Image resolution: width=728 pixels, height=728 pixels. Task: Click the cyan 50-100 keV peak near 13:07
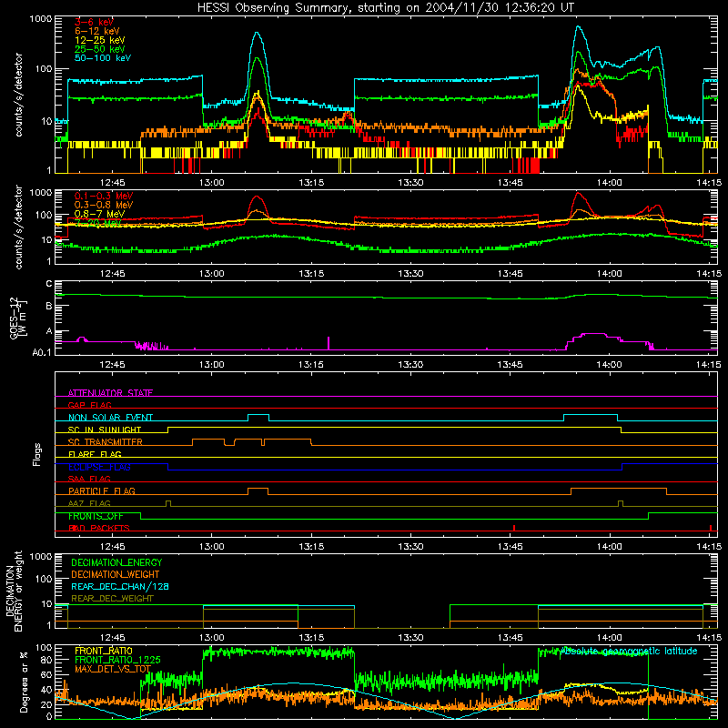(257, 34)
